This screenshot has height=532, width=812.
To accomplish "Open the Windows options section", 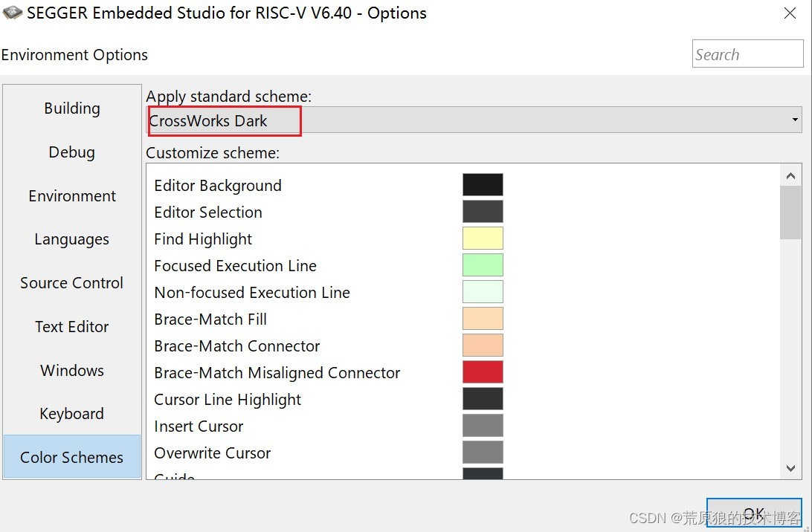I will pyautogui.click(x=71, y=370).
